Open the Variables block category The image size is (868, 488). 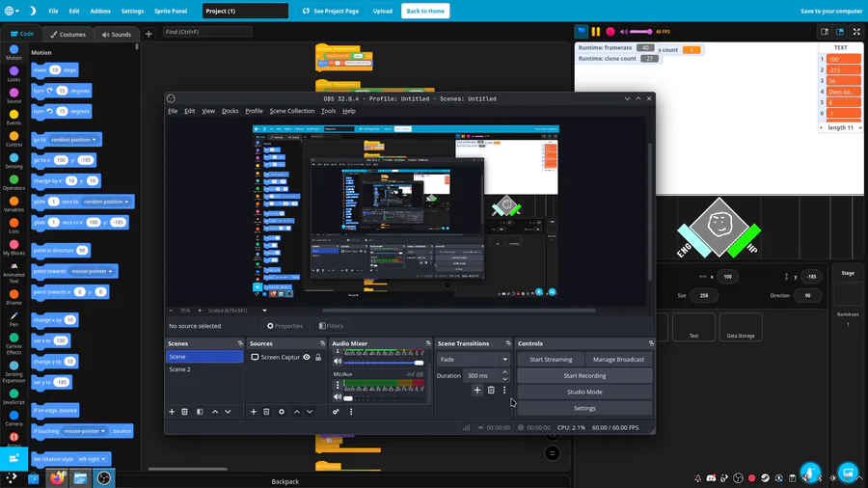click(14, 204)
